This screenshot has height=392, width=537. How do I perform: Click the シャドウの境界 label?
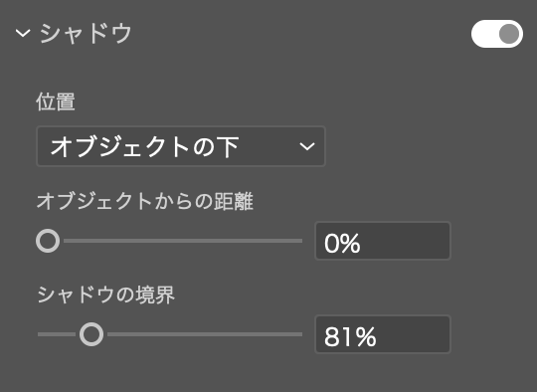(105, 294)
